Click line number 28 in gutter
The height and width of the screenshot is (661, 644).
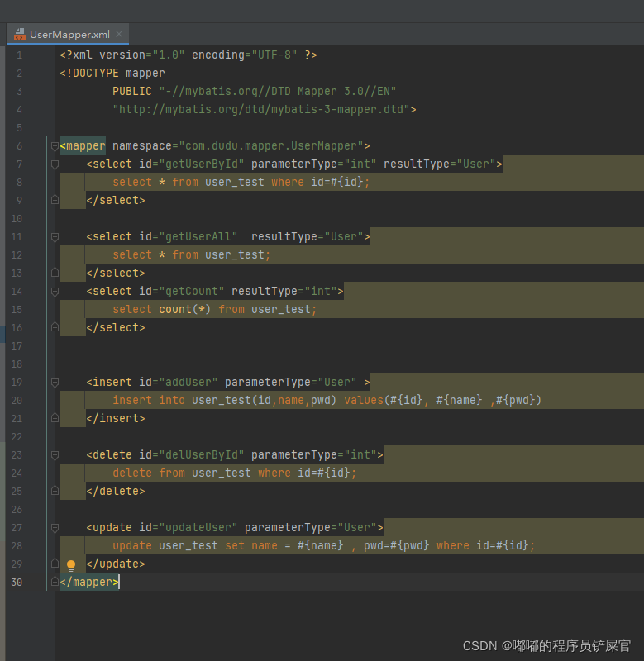click(x=17, y=546)
